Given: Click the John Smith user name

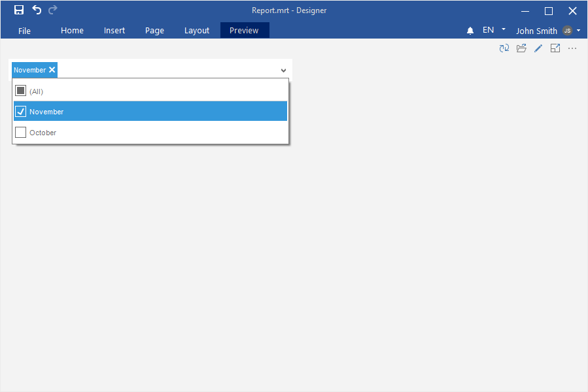Looking at the screenshot, I should click(x=536, y=31).
